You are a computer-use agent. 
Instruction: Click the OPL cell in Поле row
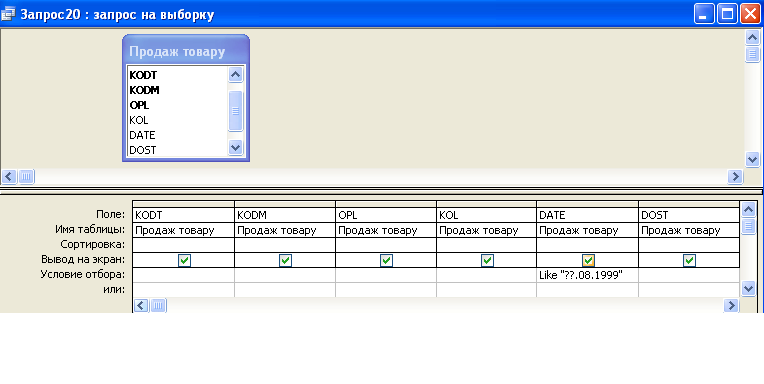[x=386, y=215]
